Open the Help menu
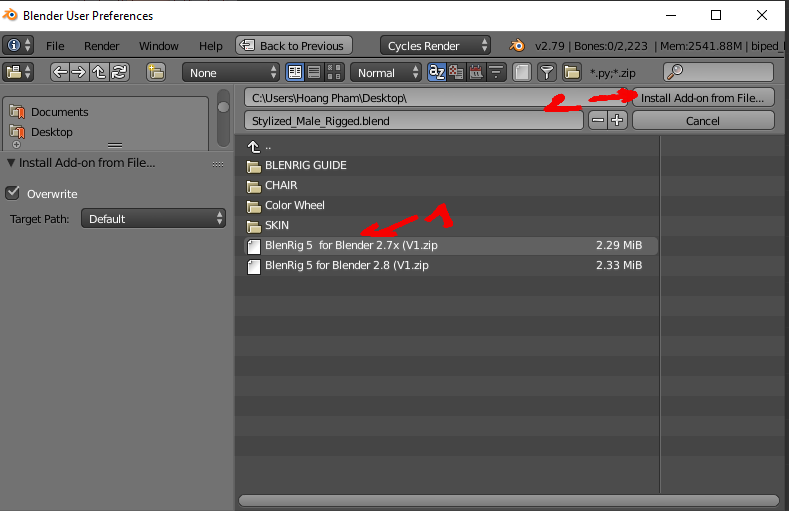 (210, 46)
